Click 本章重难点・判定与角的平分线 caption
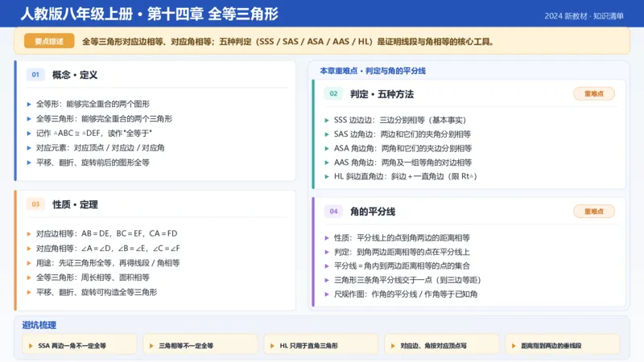 point(373,71)
